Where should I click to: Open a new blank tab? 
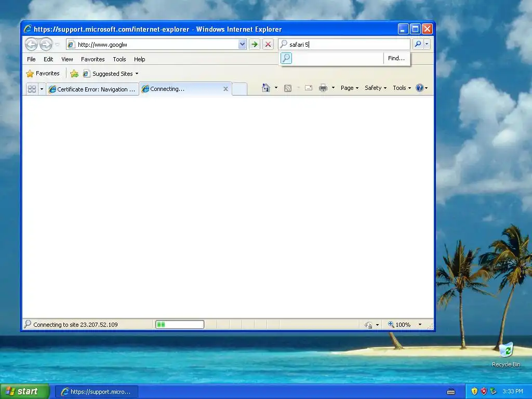(240, 89)
